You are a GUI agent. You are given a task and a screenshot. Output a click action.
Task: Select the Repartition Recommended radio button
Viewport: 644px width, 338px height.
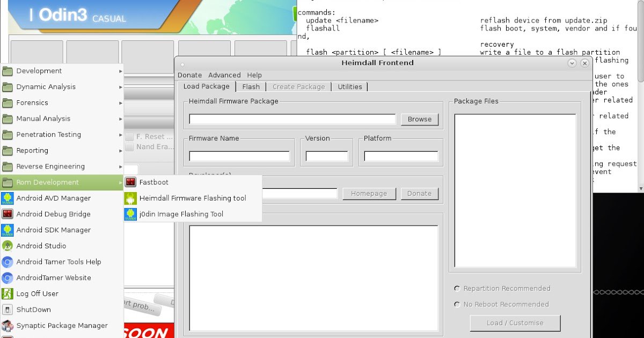(x=457, y=288)
